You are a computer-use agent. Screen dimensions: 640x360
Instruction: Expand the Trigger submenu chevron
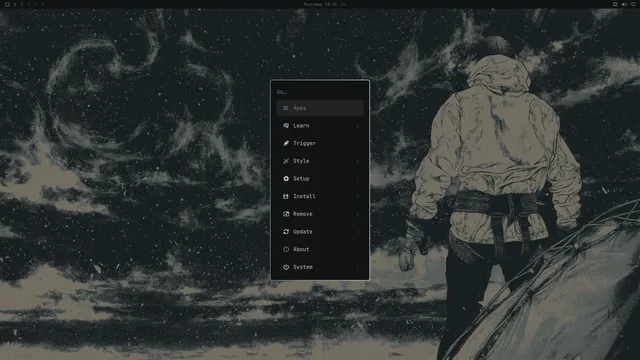358,143
